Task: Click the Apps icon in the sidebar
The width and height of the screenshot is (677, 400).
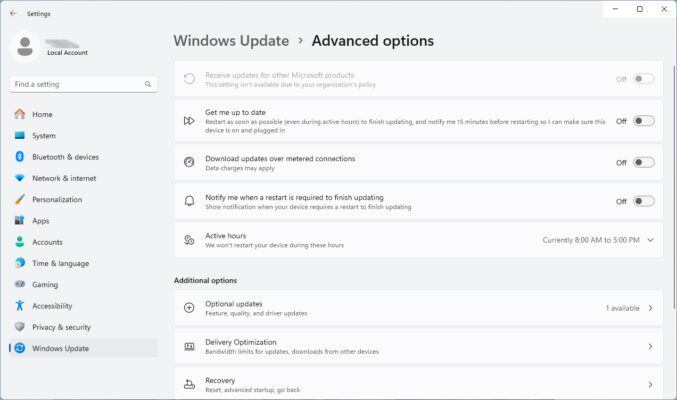Action: [19, 221]
